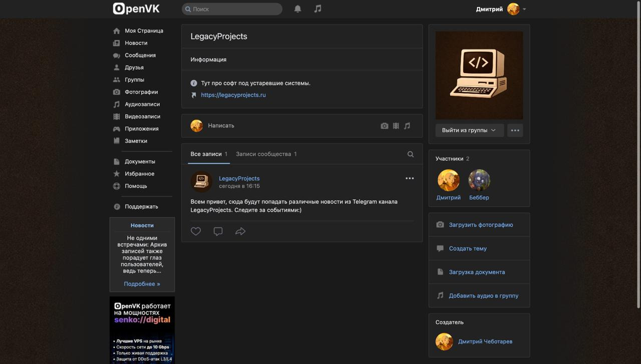Click the Помощь lifebuoy icon
This screenshot has height=364, width=641.
117,186
